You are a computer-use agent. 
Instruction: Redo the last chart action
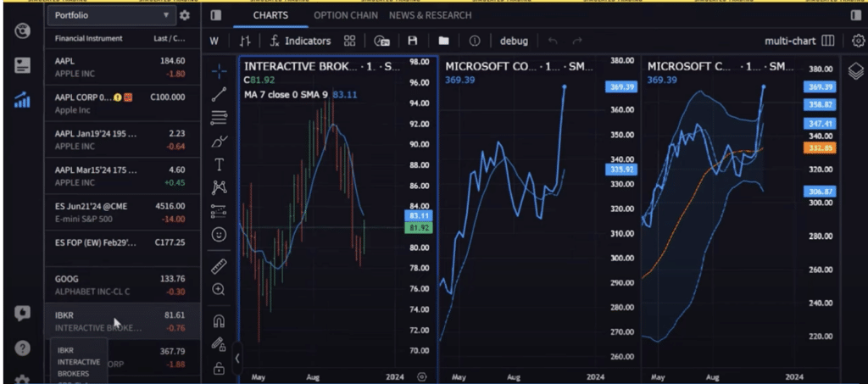[x=576, y=41]
